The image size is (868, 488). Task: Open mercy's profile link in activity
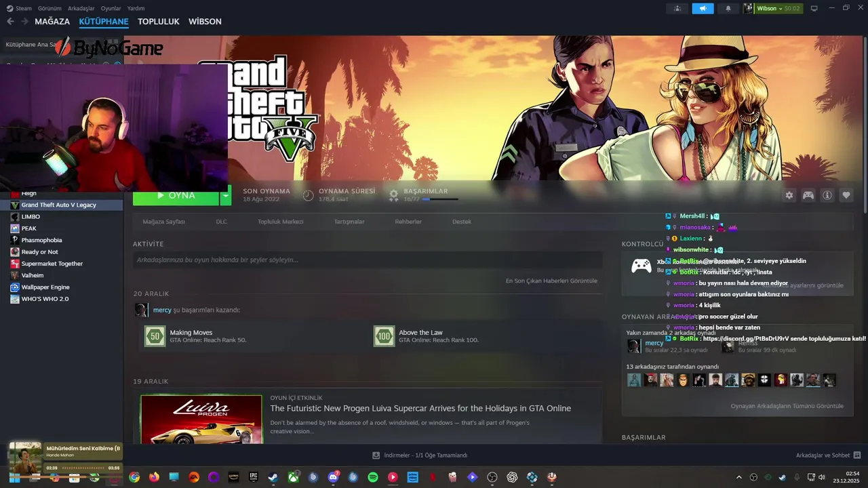point(162,310)
